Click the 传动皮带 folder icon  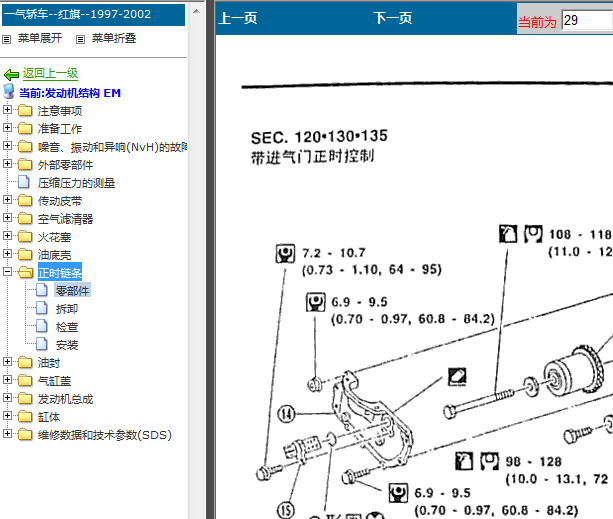click(25, 200)
